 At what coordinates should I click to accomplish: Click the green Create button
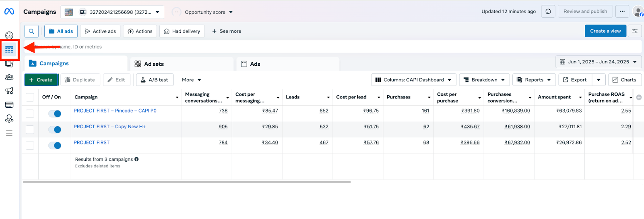click(x=41, y=80)
